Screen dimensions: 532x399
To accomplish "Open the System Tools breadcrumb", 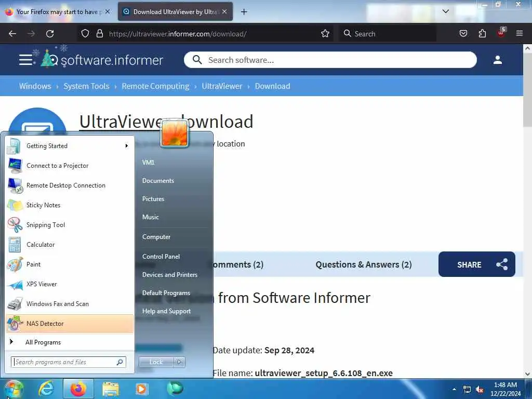I will 86,86.
